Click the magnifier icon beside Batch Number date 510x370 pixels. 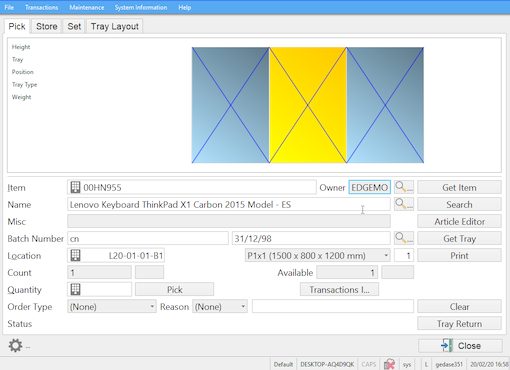tap(404, 238)
